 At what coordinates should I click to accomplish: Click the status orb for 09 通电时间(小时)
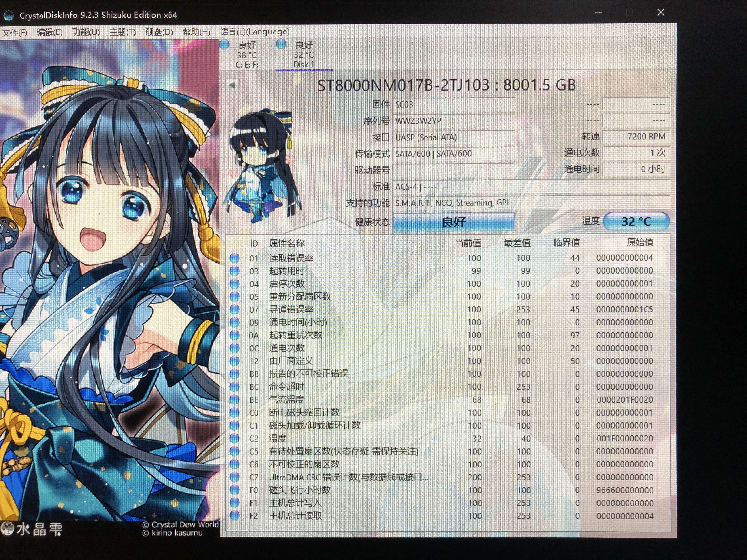(x=234, y=322)
